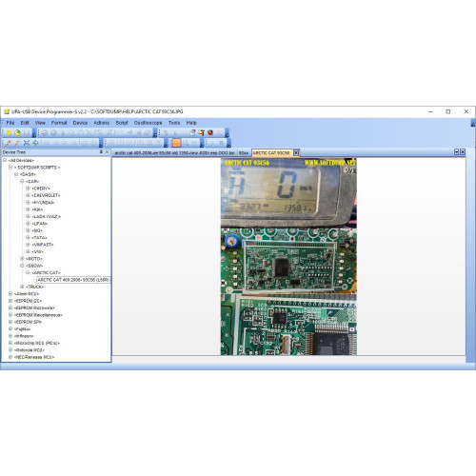476x476 pixels.
Task: Click the first orange wand probe icon
Action: pyautogui.click(x=9, y=143)
